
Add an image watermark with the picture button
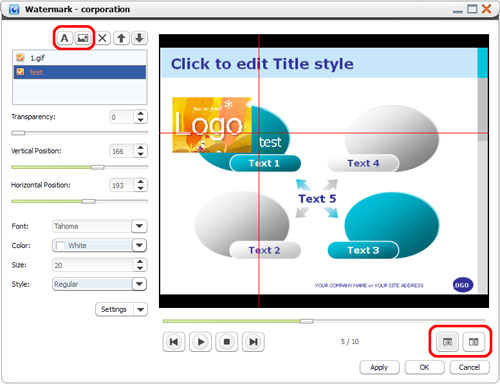[x=83, y=38]
